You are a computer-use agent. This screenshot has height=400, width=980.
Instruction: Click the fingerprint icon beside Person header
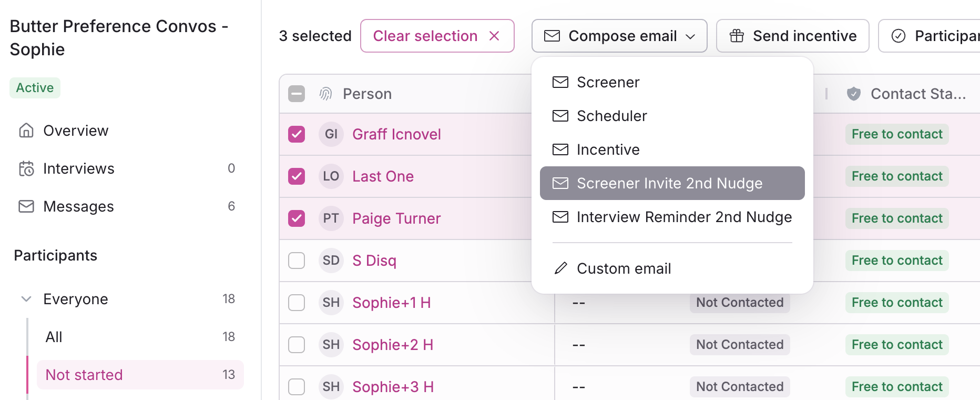(326, 94)
